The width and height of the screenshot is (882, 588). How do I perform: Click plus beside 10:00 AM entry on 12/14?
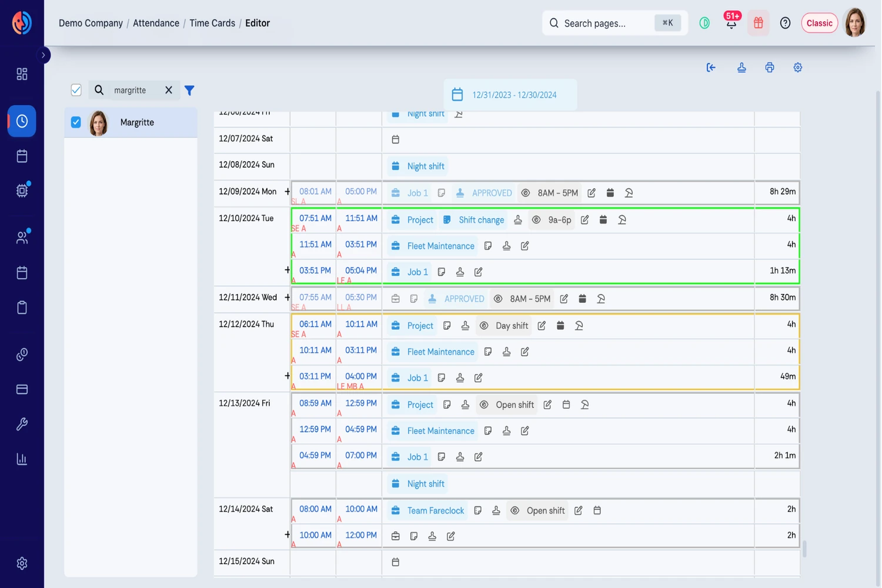[x=288, y=534]
